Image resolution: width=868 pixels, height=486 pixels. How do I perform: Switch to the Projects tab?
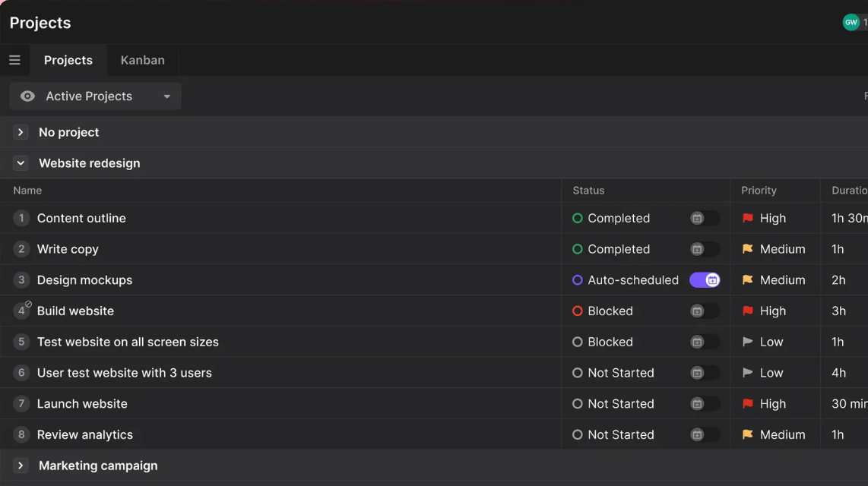(x=68, y=60)
